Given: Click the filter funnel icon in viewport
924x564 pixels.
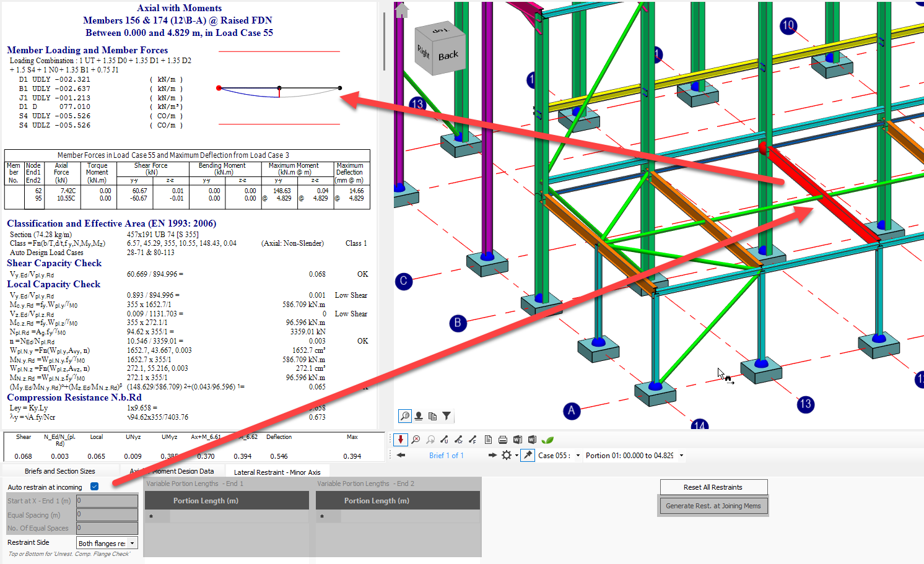Looking at the screenshot, I should pos(447,416).
